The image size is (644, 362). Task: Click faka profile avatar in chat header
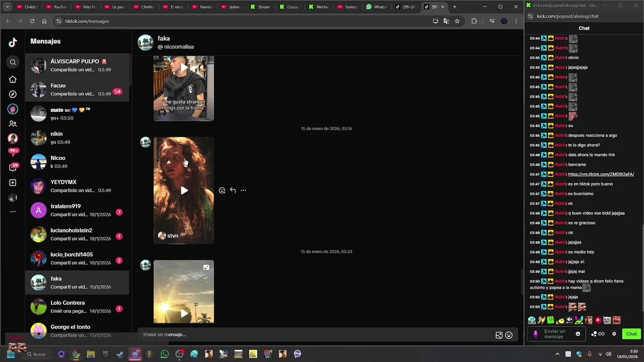145,43
